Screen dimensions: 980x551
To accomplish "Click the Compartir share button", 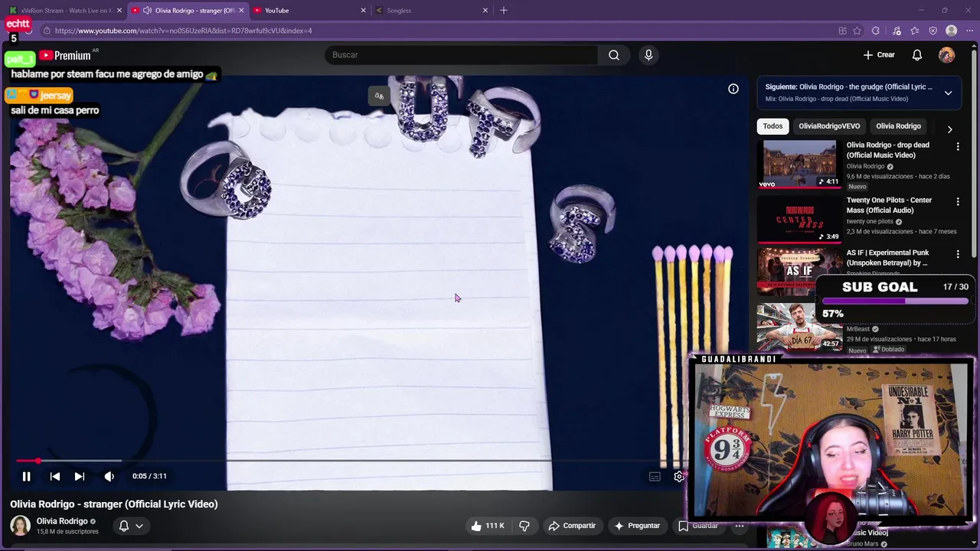I will (572, 526).
